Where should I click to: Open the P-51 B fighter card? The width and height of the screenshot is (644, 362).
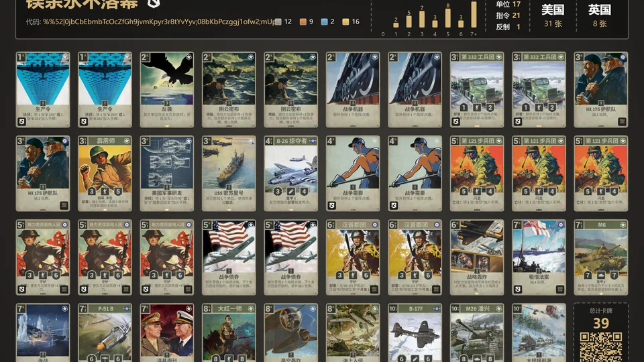tap(105, 333)
